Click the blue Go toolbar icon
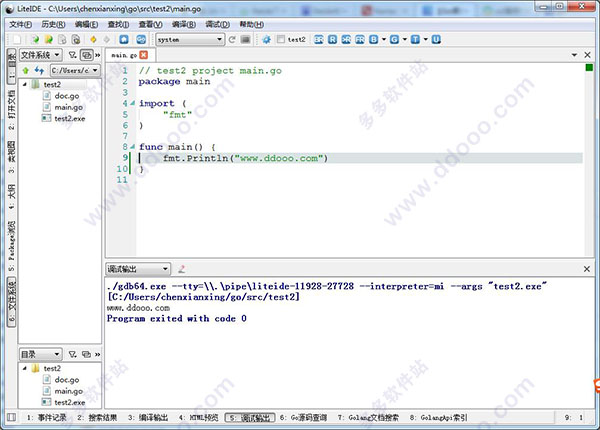 pyautogui.click(x=141, y=39)
